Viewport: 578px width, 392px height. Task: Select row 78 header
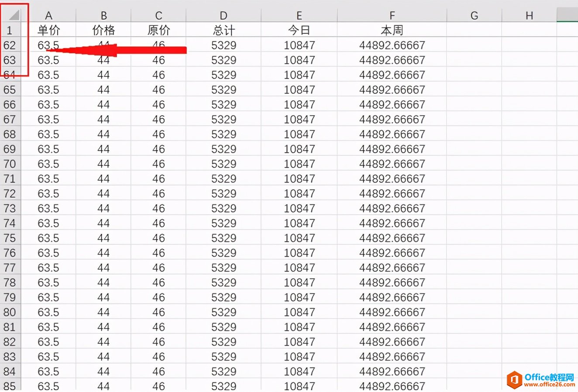point(10,282)
